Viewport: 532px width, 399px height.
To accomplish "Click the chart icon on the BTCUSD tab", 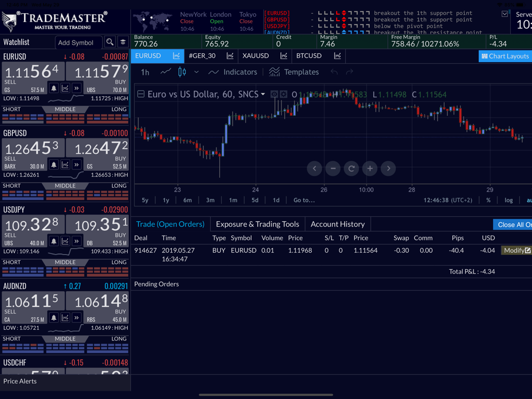I will tap(337, 56).
